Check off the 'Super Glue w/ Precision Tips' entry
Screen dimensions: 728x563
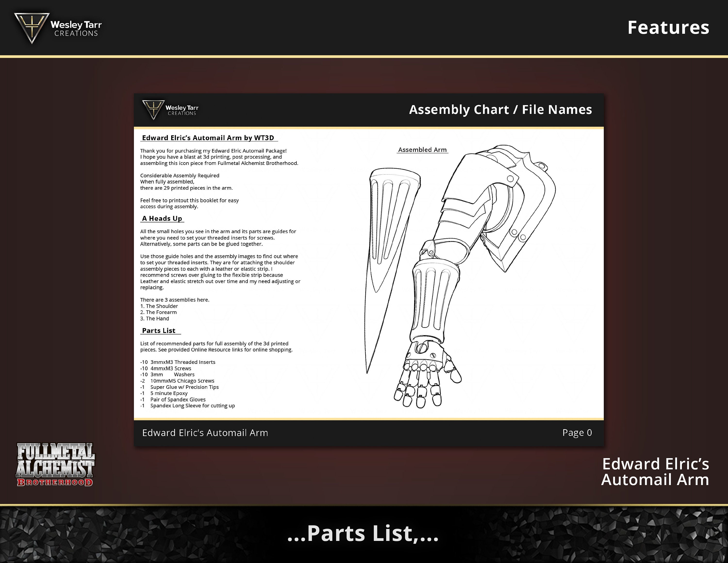[x=180, y=387]
